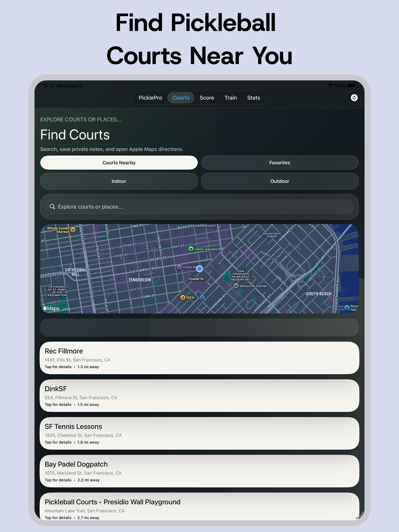Go to the Train tab
Image resolution: width=399 pixels, height=532 pixels.
click(230, 98)
